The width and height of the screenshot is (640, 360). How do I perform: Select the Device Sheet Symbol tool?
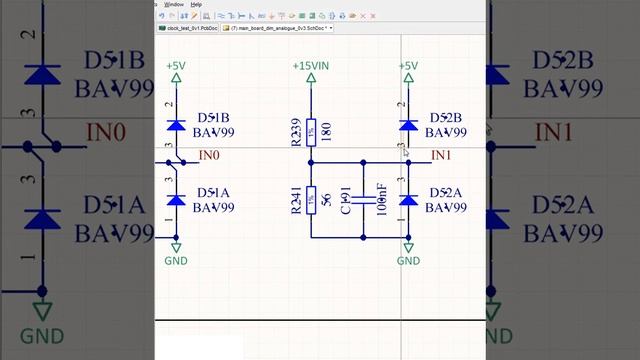[322, 16]
